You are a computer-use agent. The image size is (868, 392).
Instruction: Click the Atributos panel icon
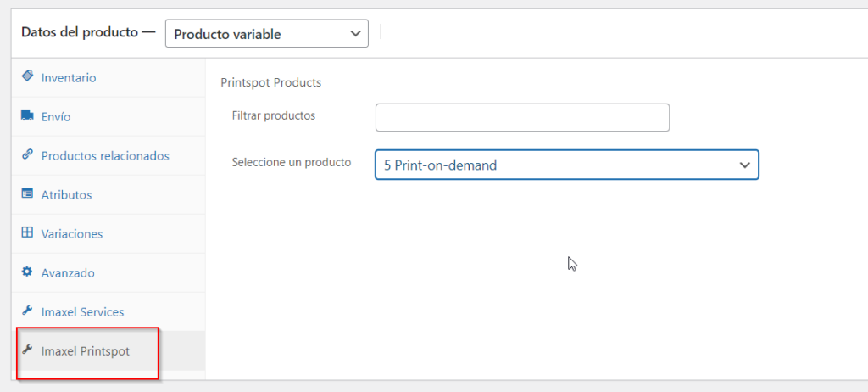(26, 193)
